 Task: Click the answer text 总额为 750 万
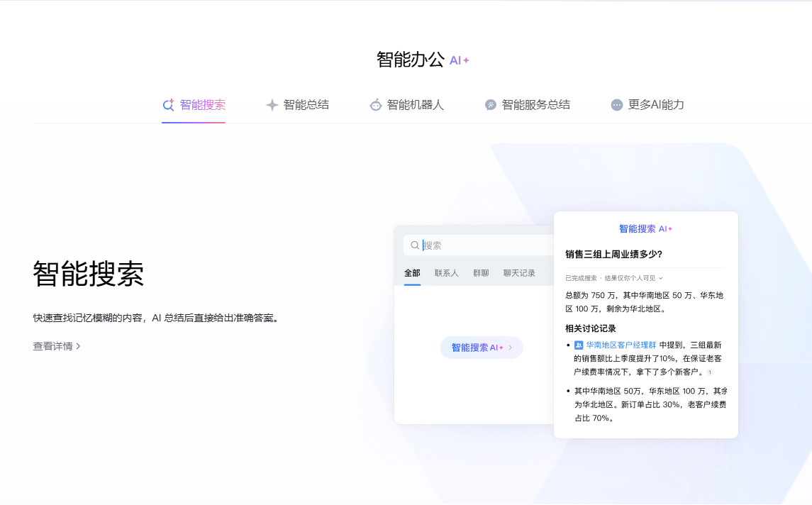(591, 295)
